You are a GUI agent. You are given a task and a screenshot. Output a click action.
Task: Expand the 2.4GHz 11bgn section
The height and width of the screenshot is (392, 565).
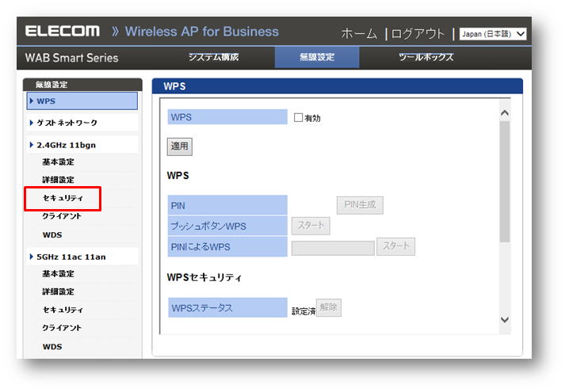(x=82, y=145)
